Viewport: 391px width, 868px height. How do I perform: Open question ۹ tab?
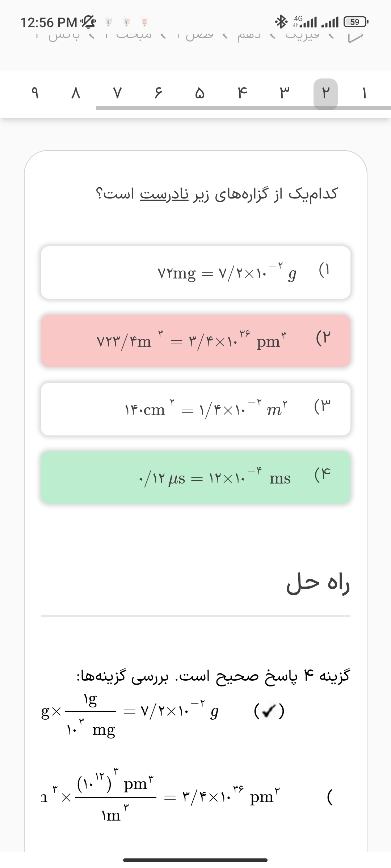[35, 94]
